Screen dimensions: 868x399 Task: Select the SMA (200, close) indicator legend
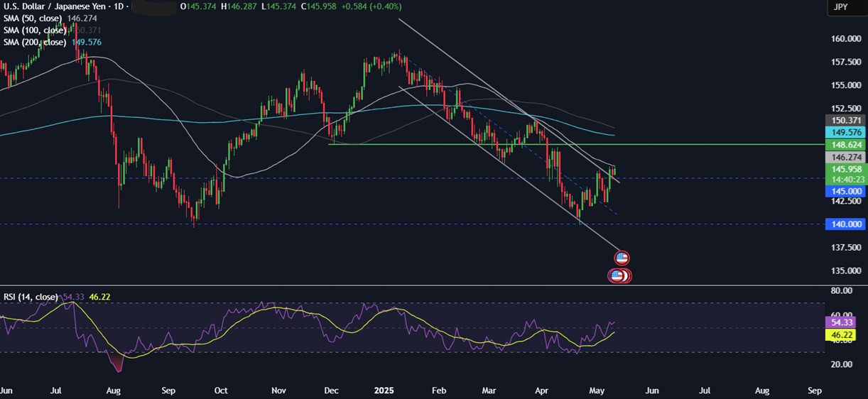point(36,43)
